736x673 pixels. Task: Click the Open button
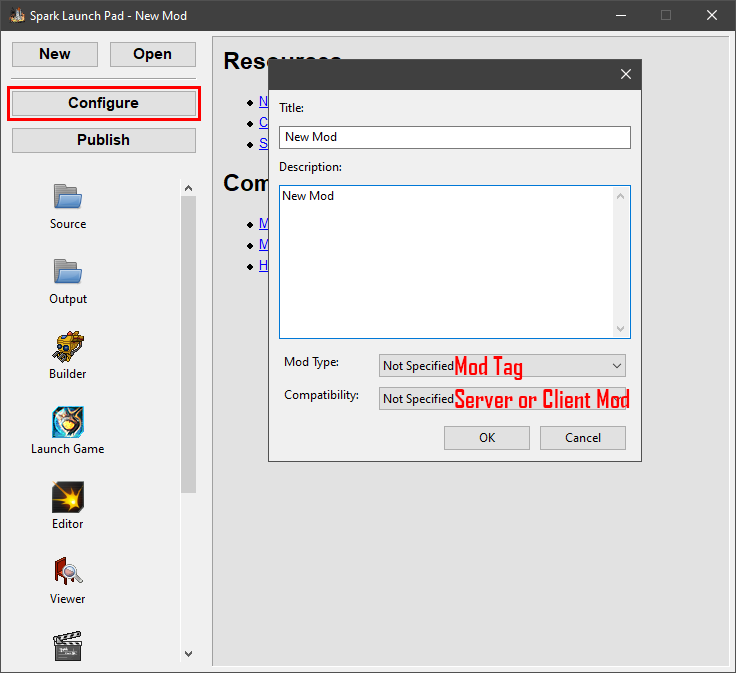[153, 54]
